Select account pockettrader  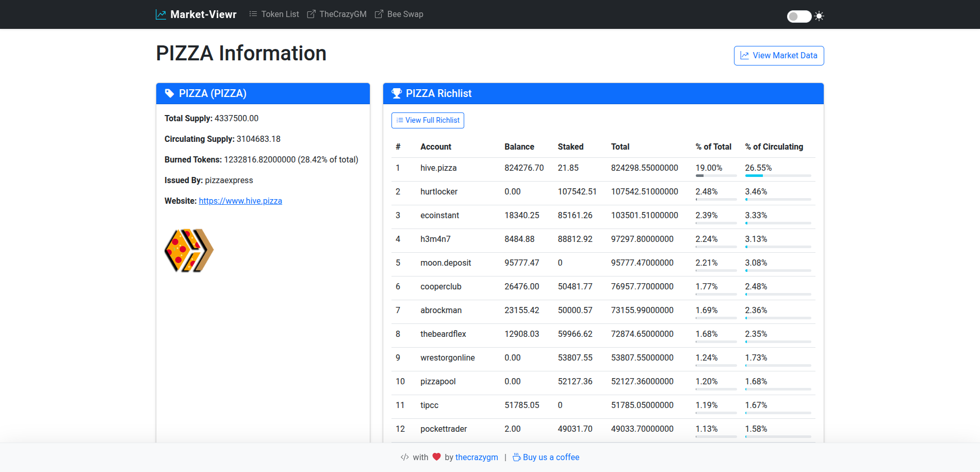(x=444, y=429)
